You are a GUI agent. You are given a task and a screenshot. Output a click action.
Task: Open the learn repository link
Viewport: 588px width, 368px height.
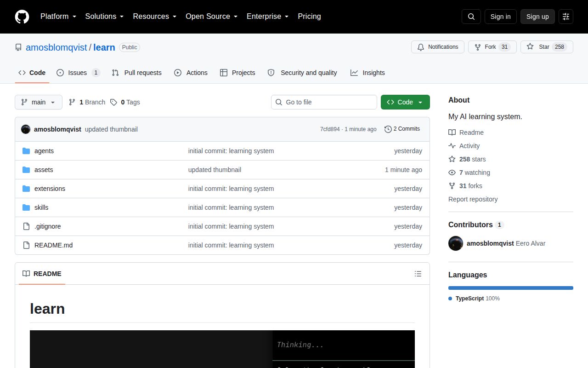tap(104, 47)
